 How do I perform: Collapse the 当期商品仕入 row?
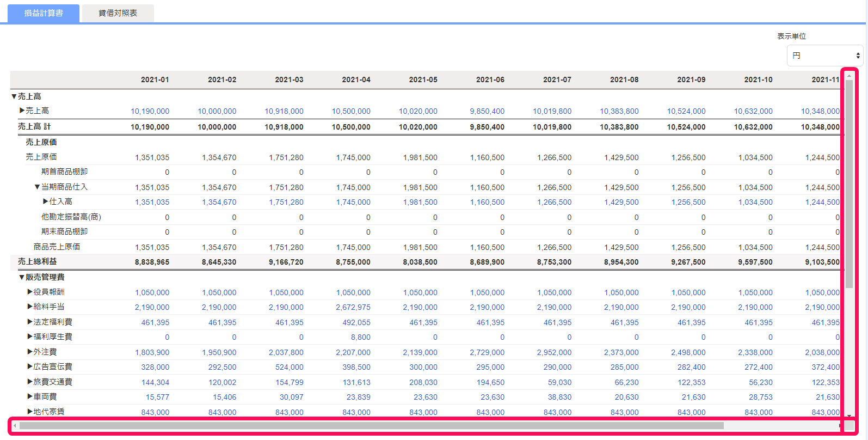coord(38,187)
